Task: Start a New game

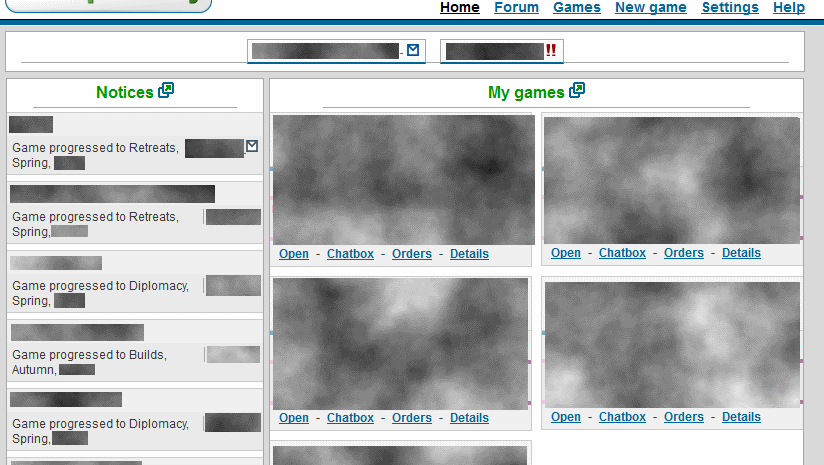Action: pyautogui.click(x=651, y=7)
